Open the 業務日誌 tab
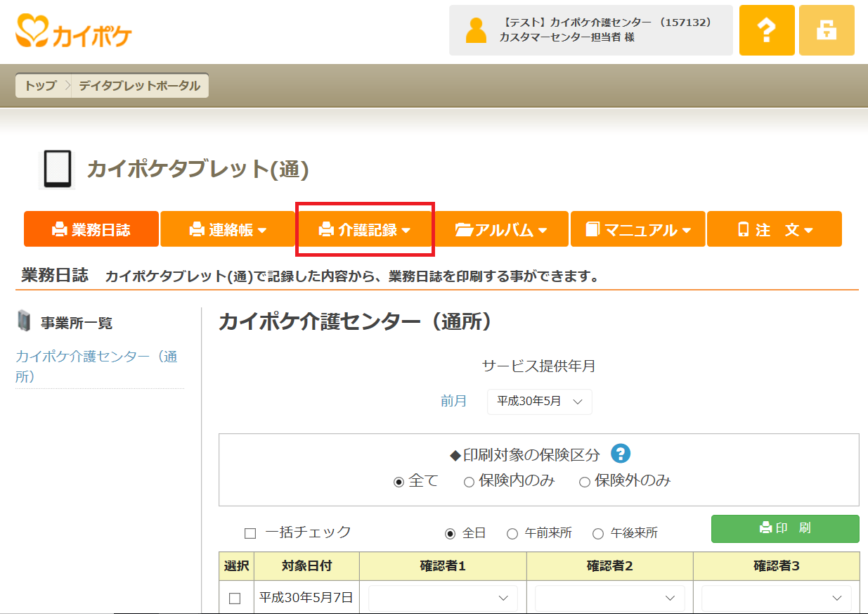868x614 pixels. tap(91, 229)
